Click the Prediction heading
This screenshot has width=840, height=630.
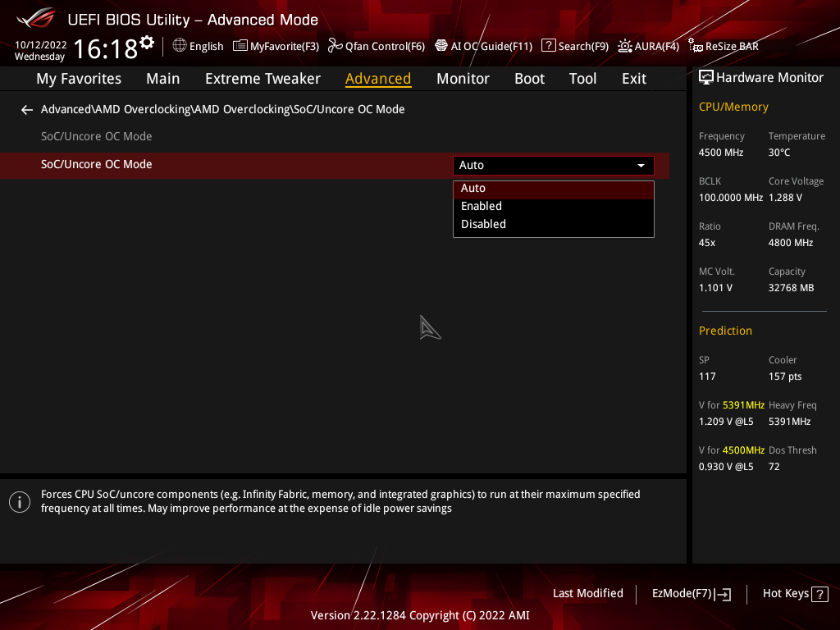pyautogui.click(x=725, y=331)
